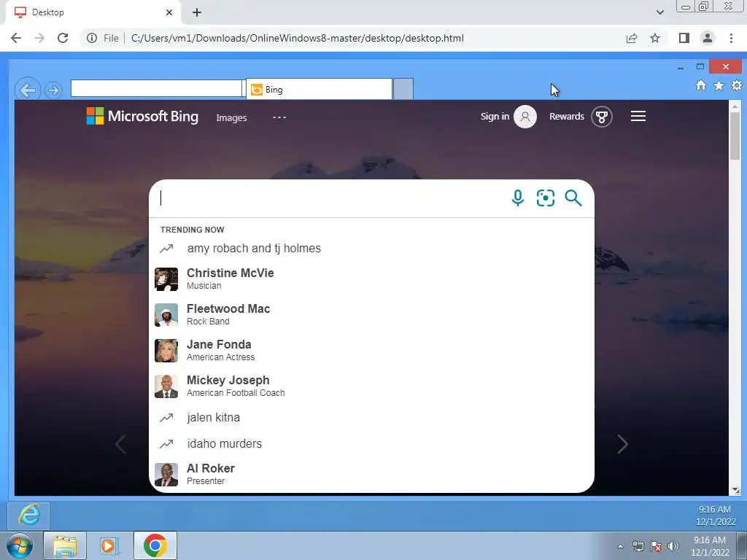Screen dimensions: 747x560
Task: Open Windows Start button
Action: [19, 545]
